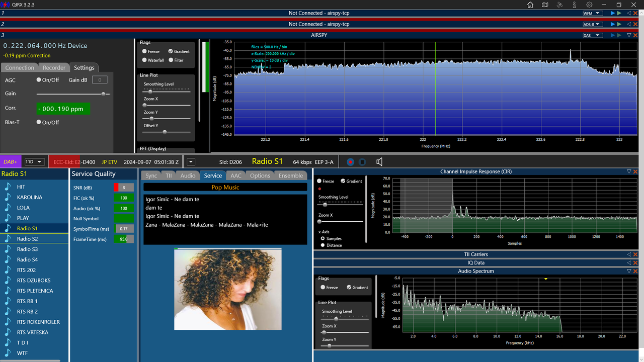Open the WFM mode dropdown
The width and height of the screenshot is (644, 362).
click(592, 13)
